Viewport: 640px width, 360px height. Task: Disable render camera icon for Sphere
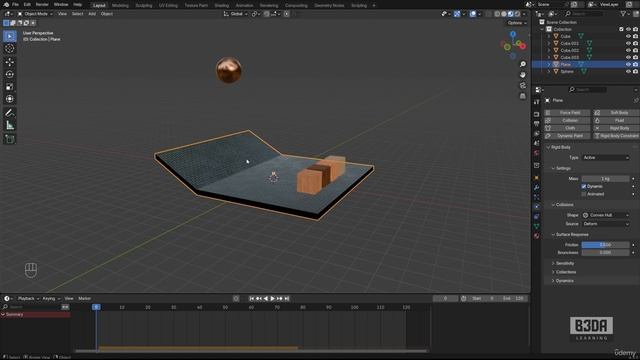(635, 71)
